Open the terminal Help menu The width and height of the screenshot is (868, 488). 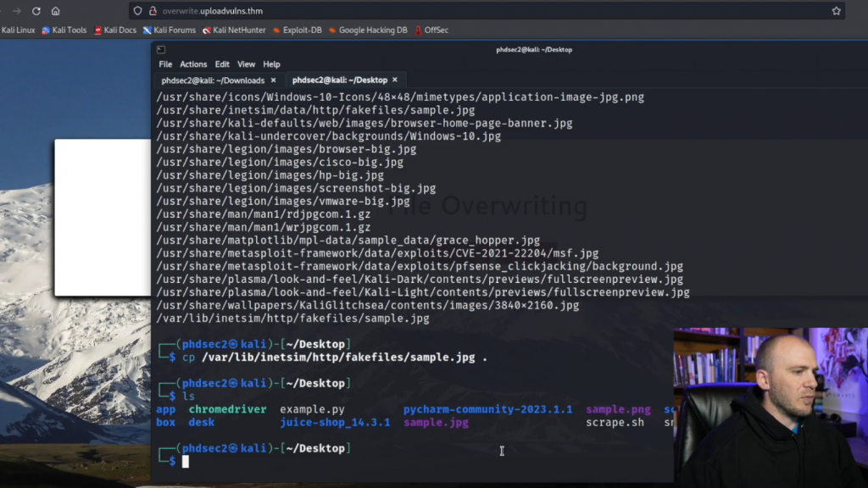[x=271, y=64]
